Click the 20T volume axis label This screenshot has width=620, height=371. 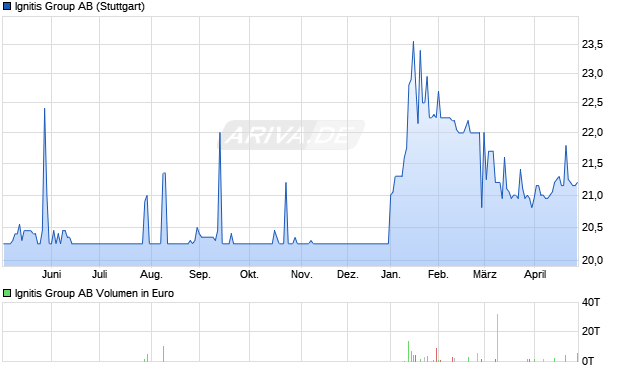coord(591,331)
